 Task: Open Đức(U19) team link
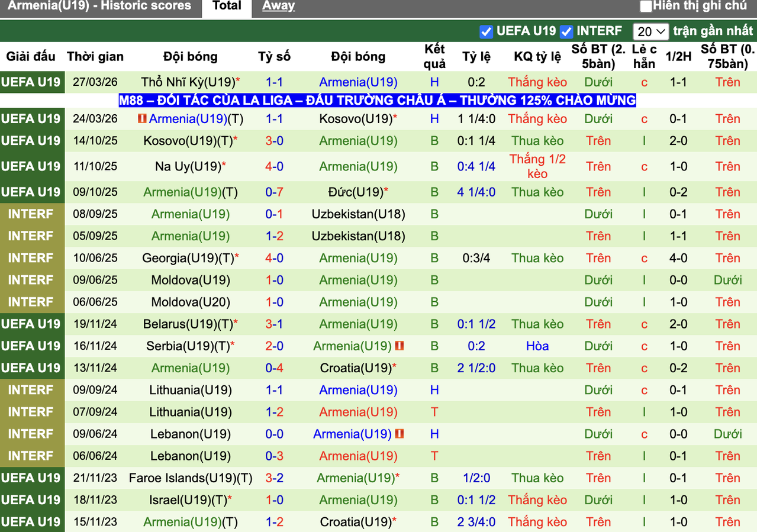[356, 192]
